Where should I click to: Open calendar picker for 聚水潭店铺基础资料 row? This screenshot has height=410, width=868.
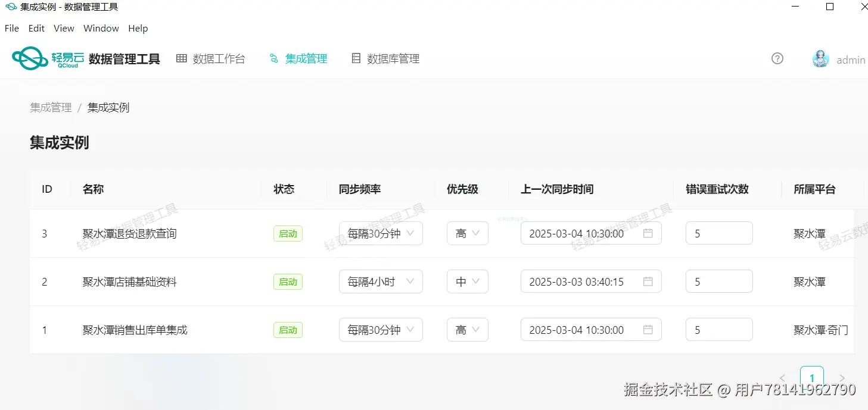coord(649,281)
